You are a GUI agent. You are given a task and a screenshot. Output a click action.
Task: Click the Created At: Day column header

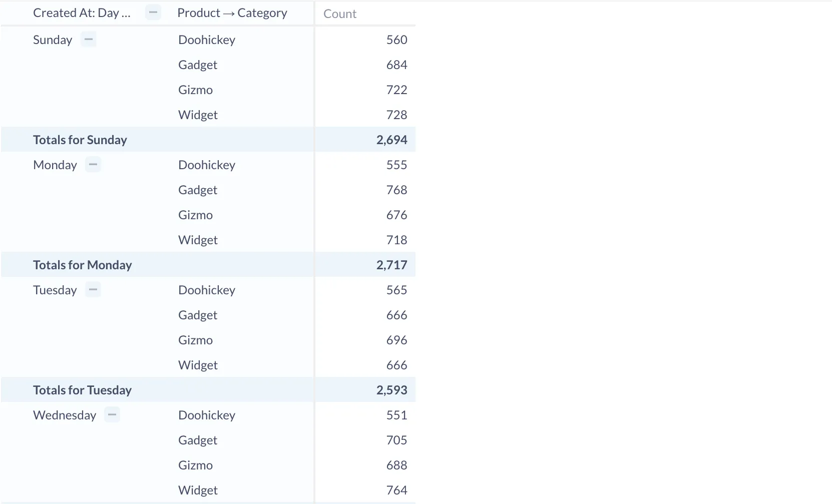(x=82, y=13)
